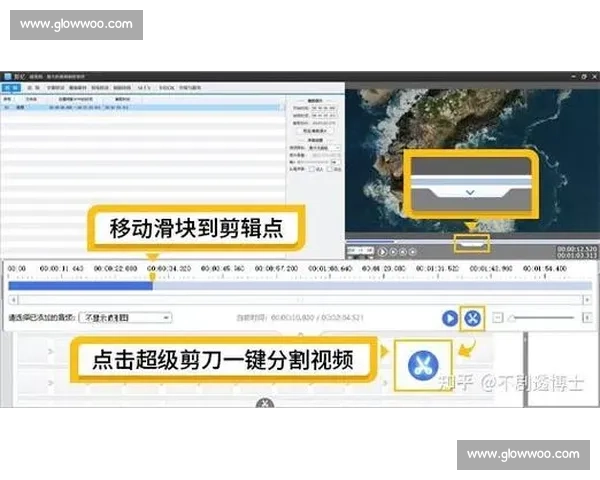Click the pull-down chevron handle under the preview

pyautogui.click(x=471, y=244)
